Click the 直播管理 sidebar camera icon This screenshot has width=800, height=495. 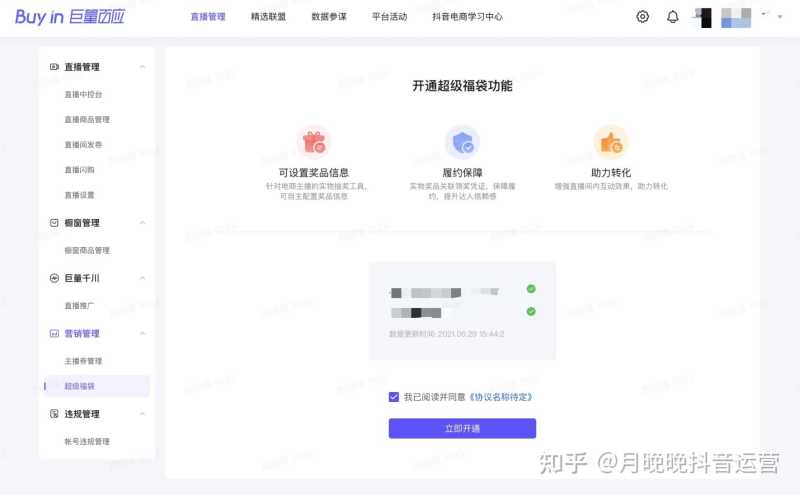click(54, 66)
